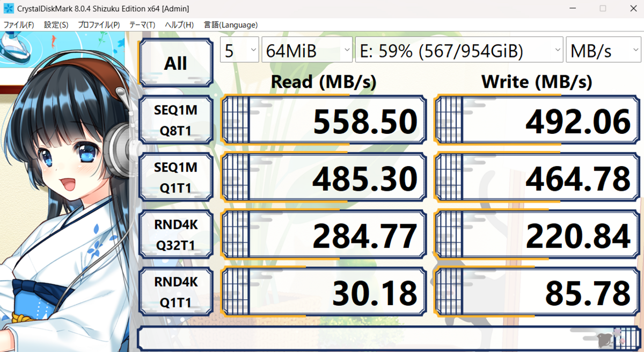Image resolution: width=644 pixels, height=352 pixels.
Task: Click the CrystalDiskMark app icon in title bar
Action: click(x=9, y=9)
